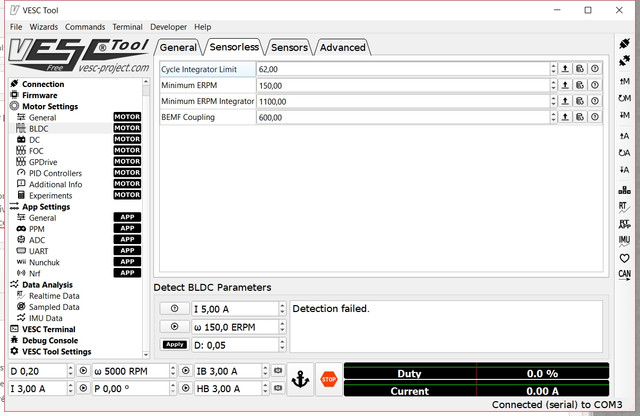Click the read app configuration icon
This screenshot has width=640, height=416.
pos(624,136)
